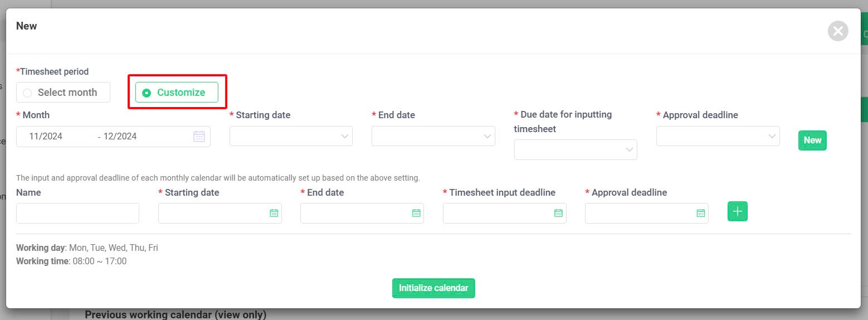The image size is (868, 320).
Task: Click the 11/2024 start month value
Action: (46, 136)
